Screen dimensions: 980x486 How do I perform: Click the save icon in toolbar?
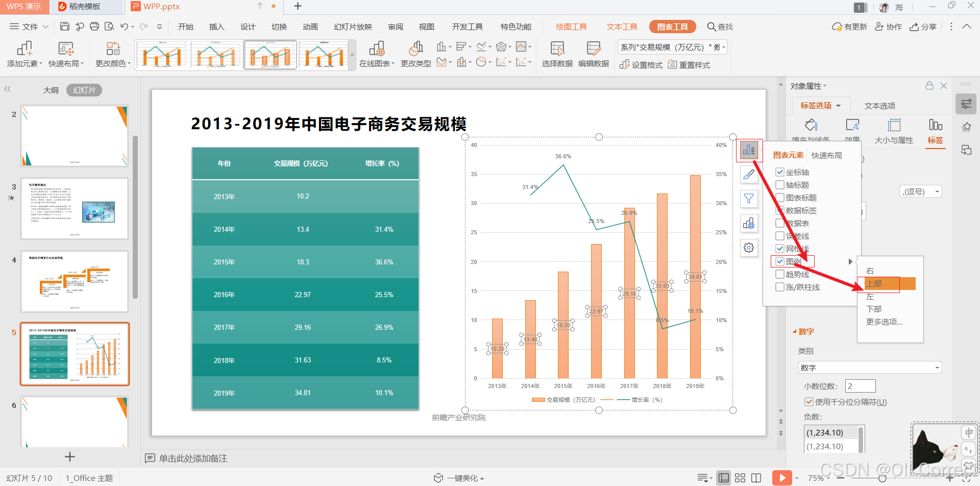point(64,27)
